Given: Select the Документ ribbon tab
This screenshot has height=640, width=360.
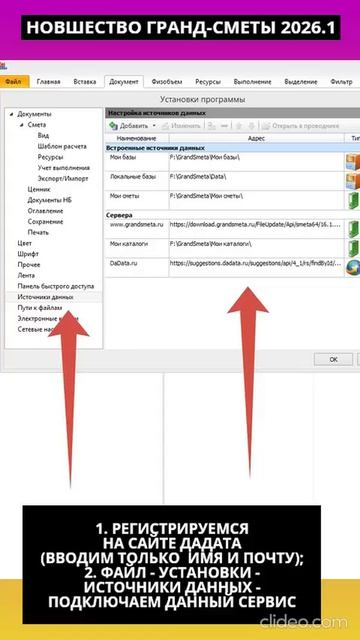Looking at the screenshot, I should [124, 82].
